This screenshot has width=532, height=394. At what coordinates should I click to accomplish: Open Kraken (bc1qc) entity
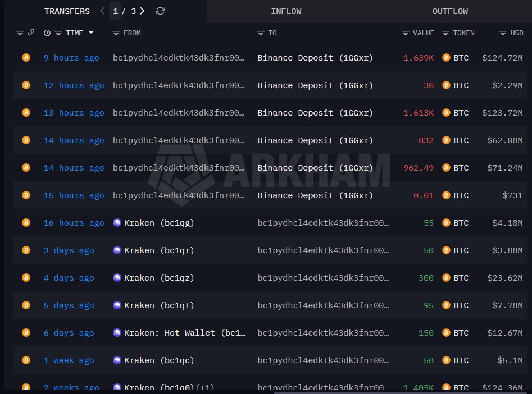159,360
